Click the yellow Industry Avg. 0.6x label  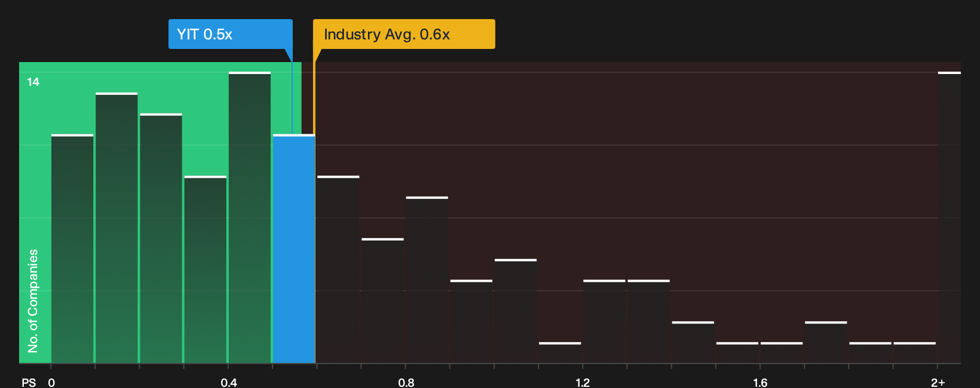[x=404, y=34]
